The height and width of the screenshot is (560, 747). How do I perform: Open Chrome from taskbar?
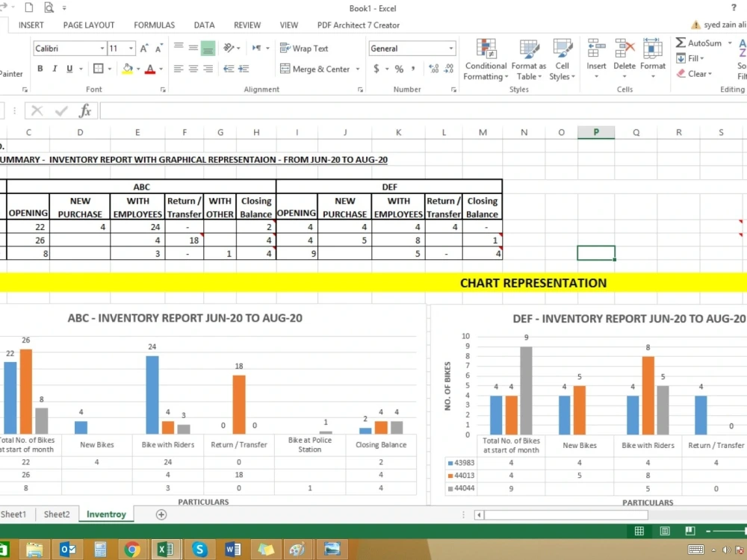(132, 550)
